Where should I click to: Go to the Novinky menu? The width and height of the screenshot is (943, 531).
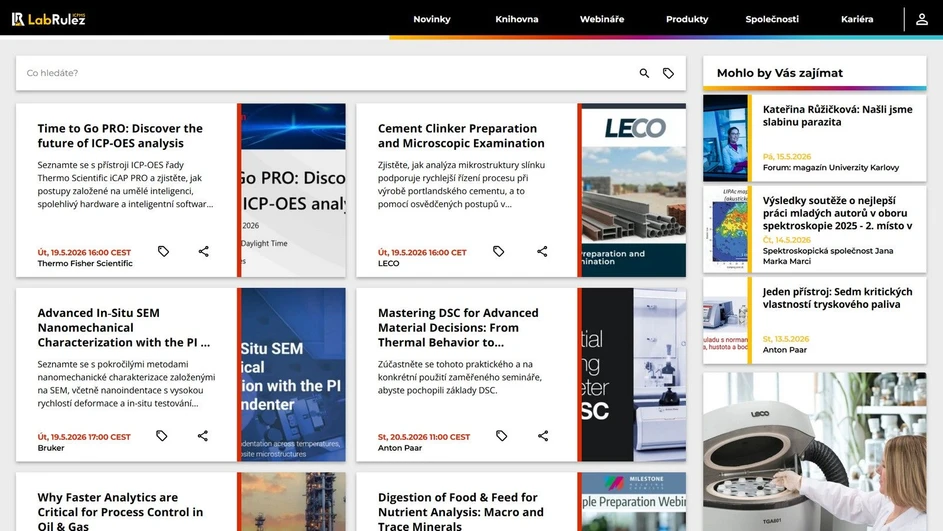coord(432,19)
